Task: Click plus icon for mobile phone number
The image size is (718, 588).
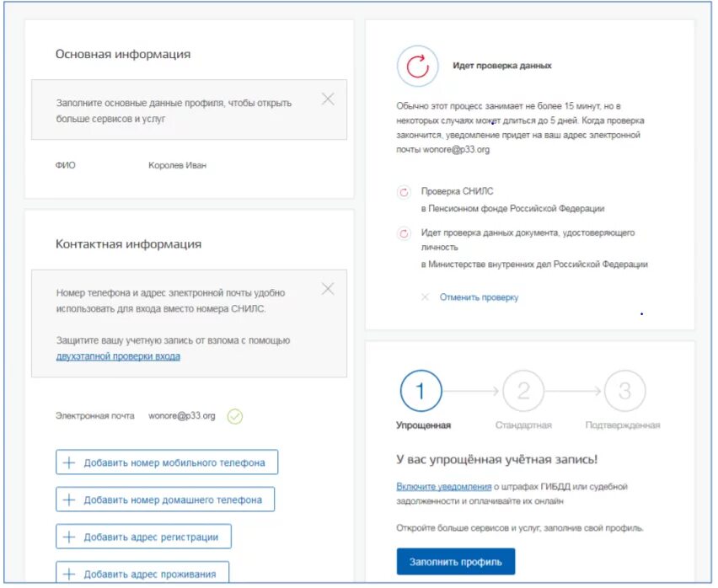Action: click(69, 462)
